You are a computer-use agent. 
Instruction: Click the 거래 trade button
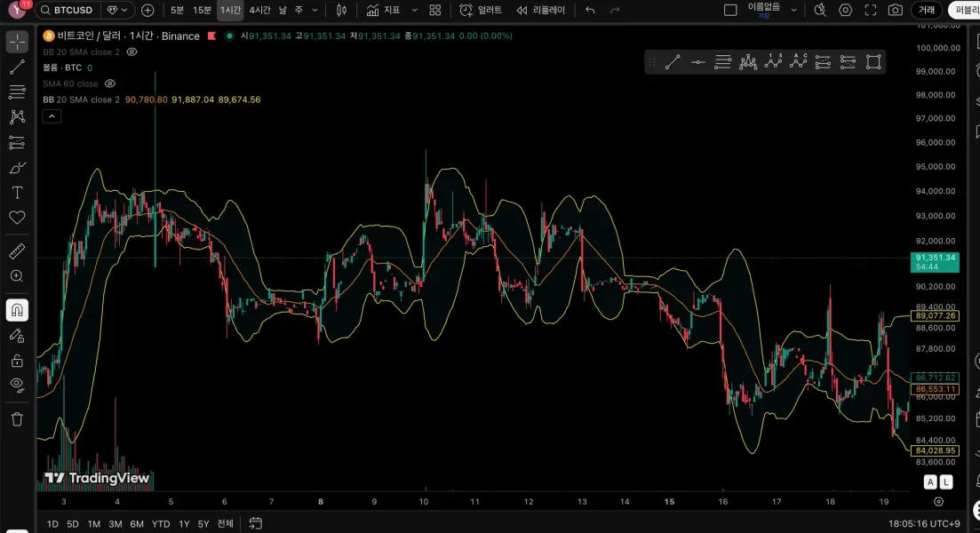[x=926, y=11]
